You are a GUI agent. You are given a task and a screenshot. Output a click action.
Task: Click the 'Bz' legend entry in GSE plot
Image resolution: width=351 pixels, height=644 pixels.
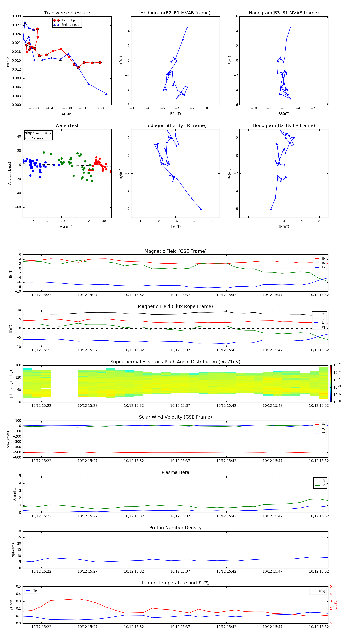tap(320, 267)
